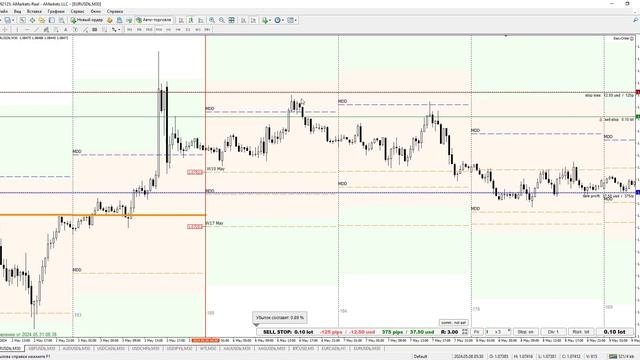This screenshot has width=640, height=360.
Task: Open the Графики menu
Action: [x=56, y=11]
